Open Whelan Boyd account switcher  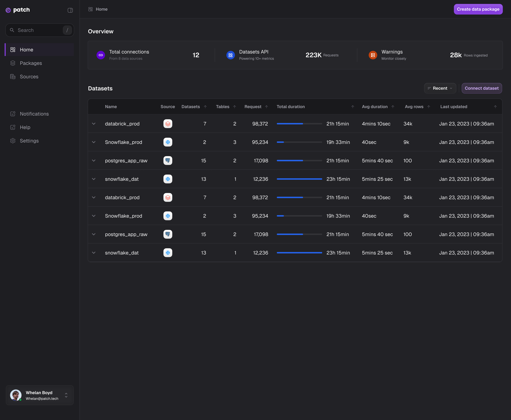point(66,395)
